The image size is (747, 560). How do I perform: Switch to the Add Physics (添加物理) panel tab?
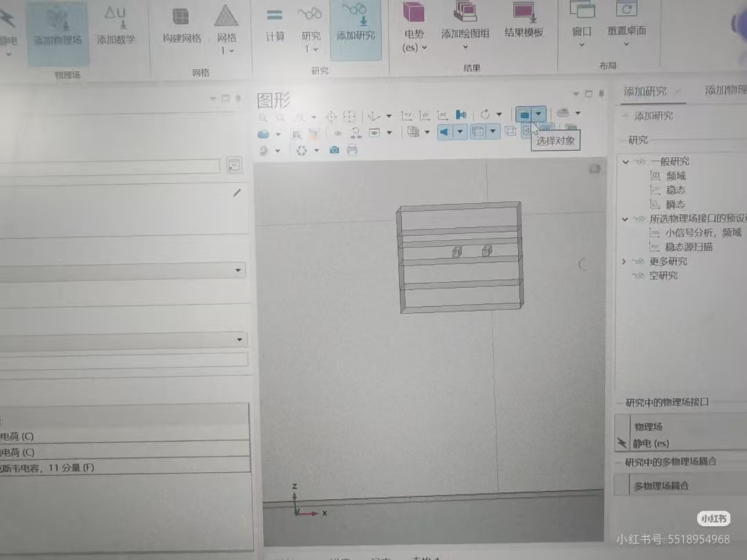coord(725,90)
